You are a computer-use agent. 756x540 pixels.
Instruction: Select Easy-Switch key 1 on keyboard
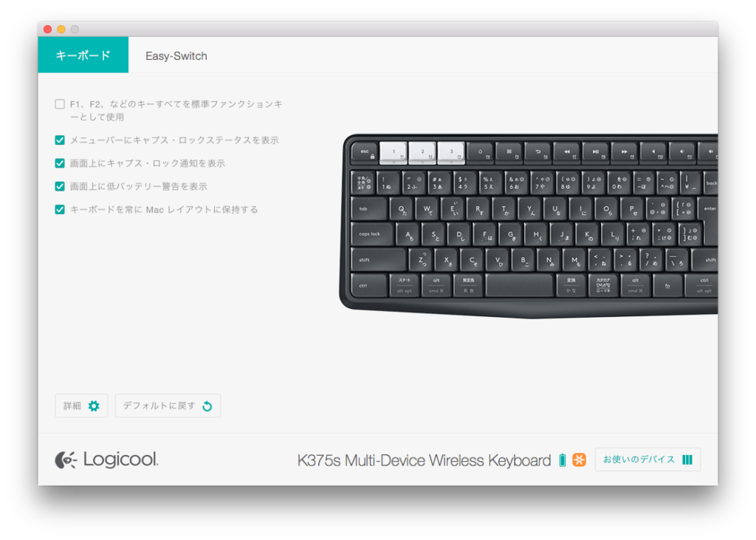[394, 153]
